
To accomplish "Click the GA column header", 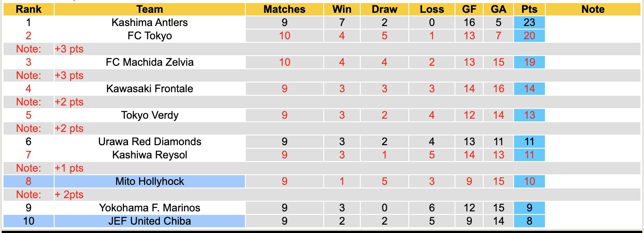I will 498,9.
